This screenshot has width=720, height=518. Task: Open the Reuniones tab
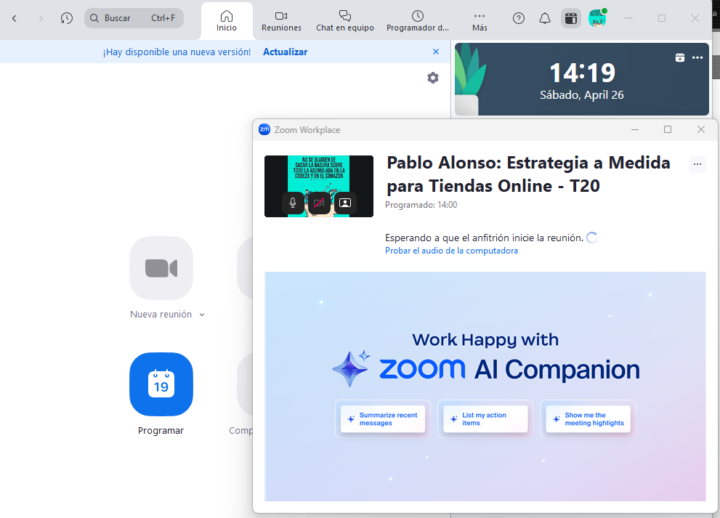tap(281, 21)
